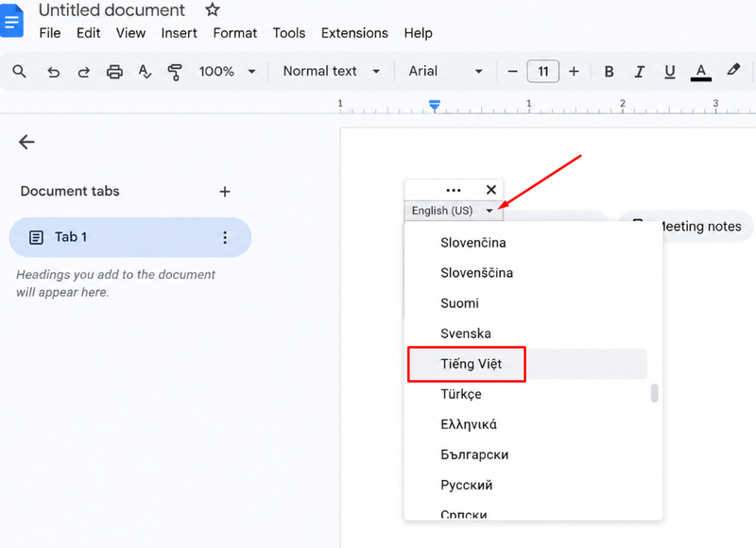Screen dimensions: 756x548
Task: Select Tab 1 in document tabs
Action: pyautogui.click(x=130, y=237)
